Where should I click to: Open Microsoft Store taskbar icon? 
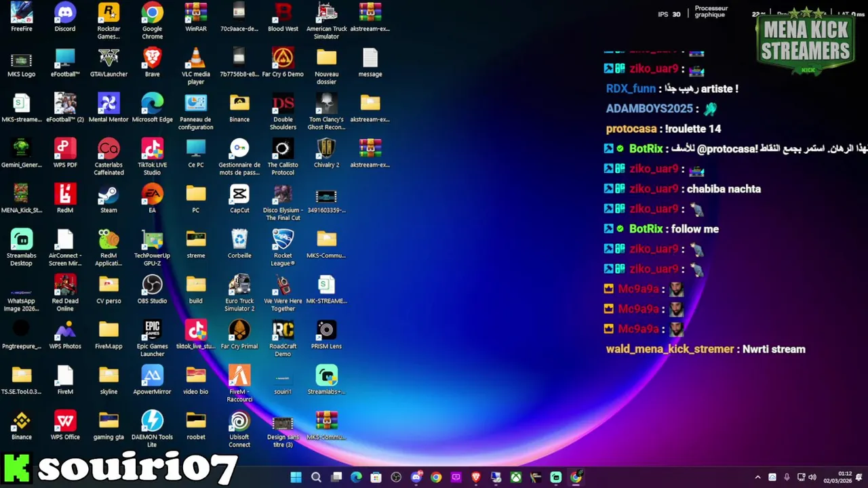[x=376, y=477]
